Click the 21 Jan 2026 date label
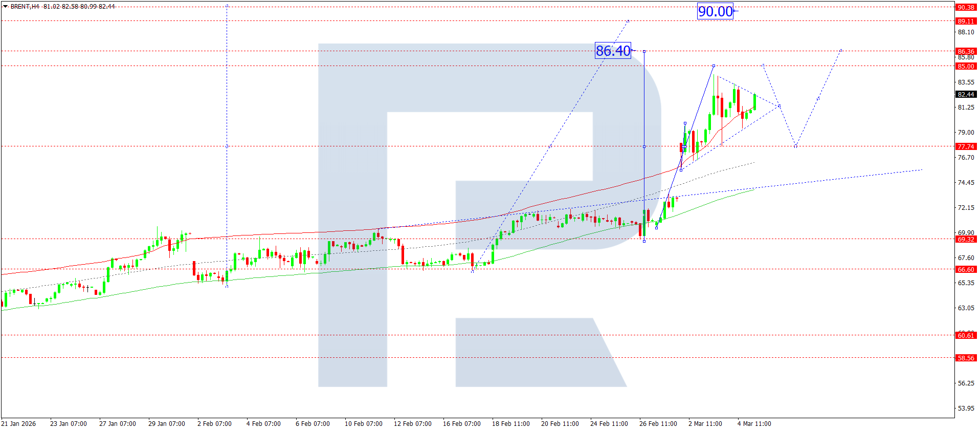The height and width of the screenshot is (430, 980). [19, 423]
